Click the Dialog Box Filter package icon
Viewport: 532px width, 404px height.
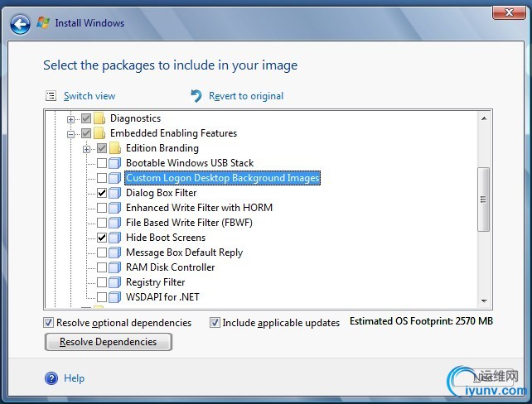pos(115,193)
